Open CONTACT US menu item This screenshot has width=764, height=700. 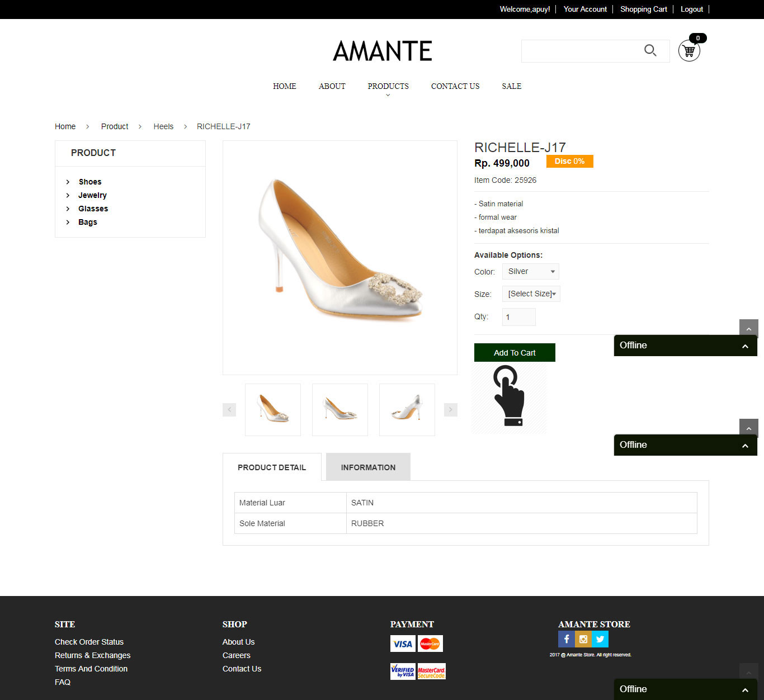[455, 86]
